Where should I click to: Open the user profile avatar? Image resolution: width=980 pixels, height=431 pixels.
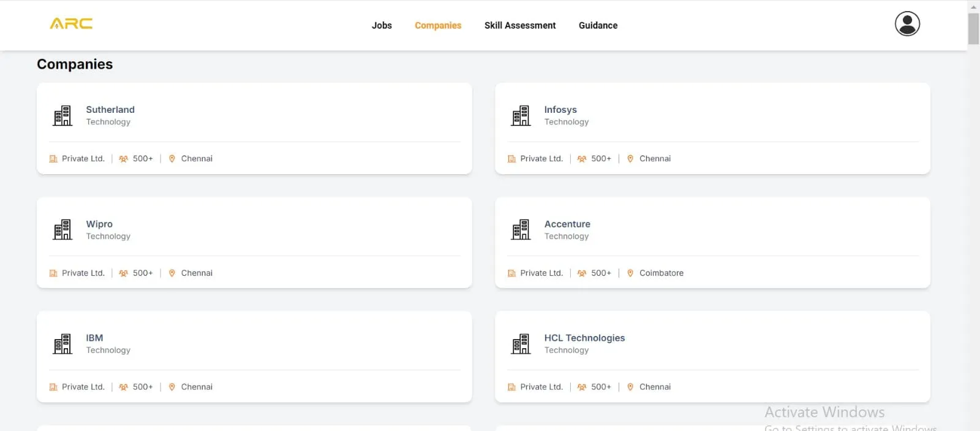[907, 24]
